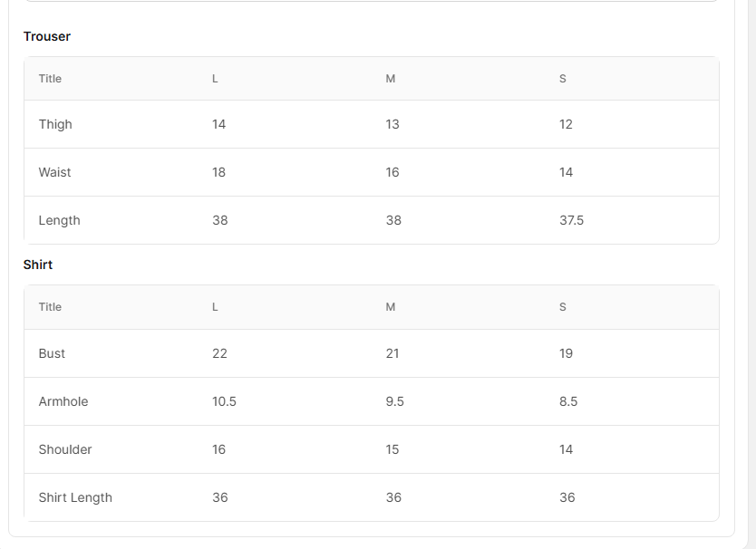Viewport: 756px width, 549px height.
Task: Click the S column header in Trouser table
Action: (563, 79)
